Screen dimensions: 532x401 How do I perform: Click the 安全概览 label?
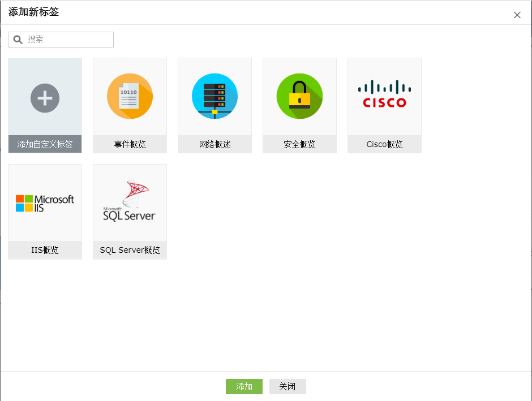point(299,144)
